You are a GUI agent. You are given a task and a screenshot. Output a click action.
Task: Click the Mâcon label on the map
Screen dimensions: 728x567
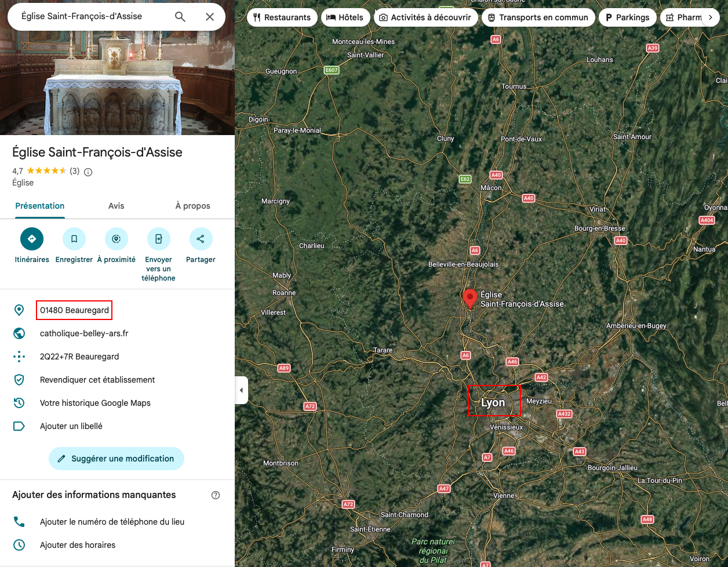click(492, 188)
